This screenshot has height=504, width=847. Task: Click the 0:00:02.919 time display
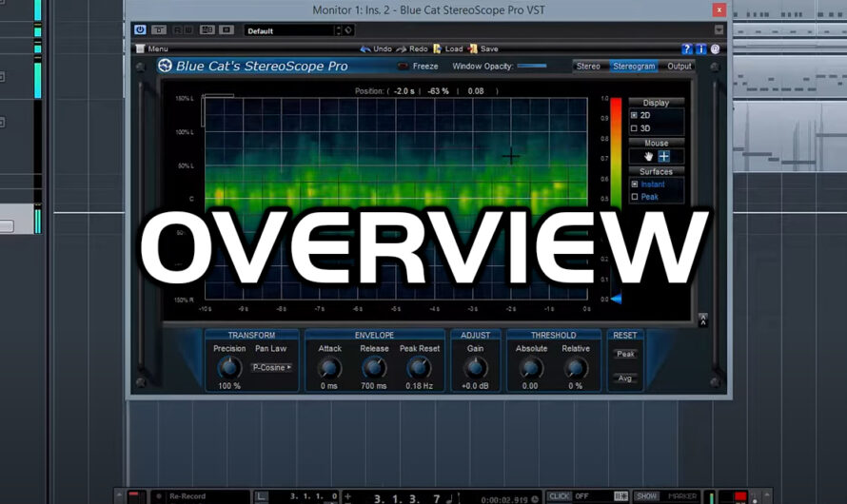[x=505, y=500]
